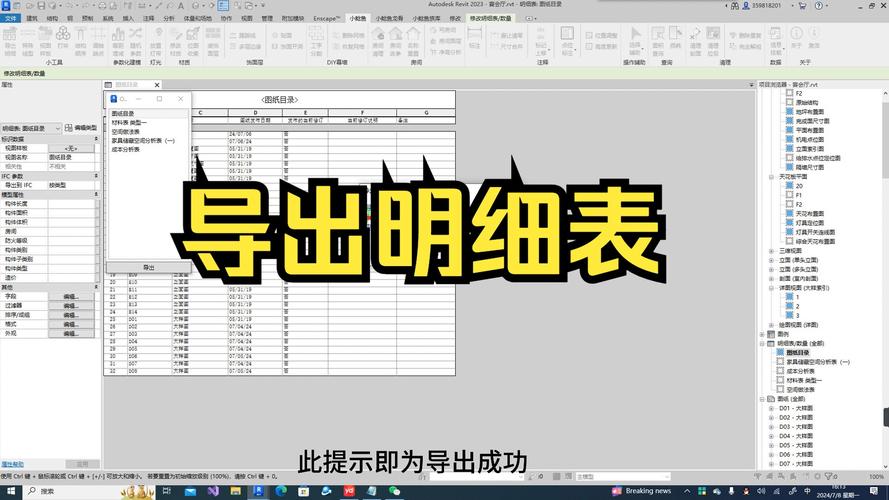Expand the 图例 node in project browser
Viewport: 889px width, 500px height.
tap(762, 334)
